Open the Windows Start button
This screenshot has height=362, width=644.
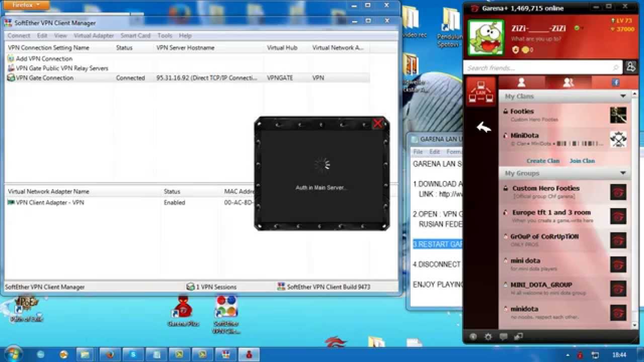tap(13, 354)
